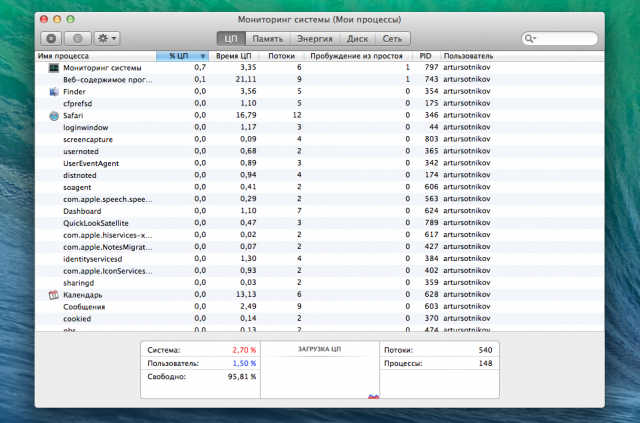
Task: Open the gear action menu
Action: tap(106, 38)
